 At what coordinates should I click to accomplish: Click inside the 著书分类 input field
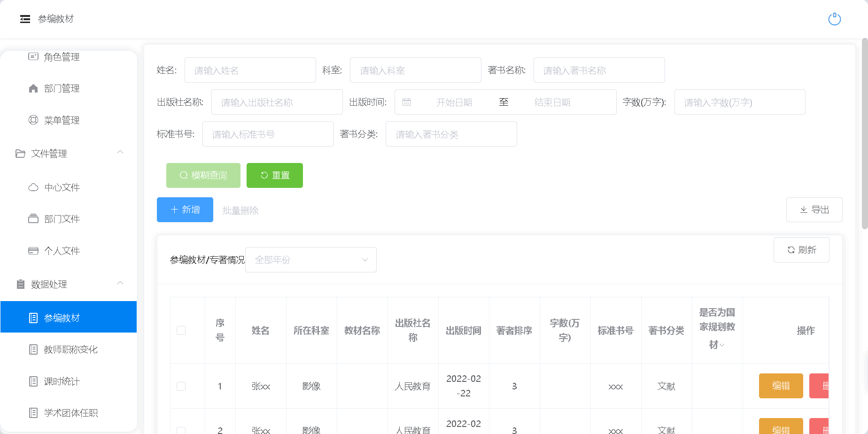[451, 134]
